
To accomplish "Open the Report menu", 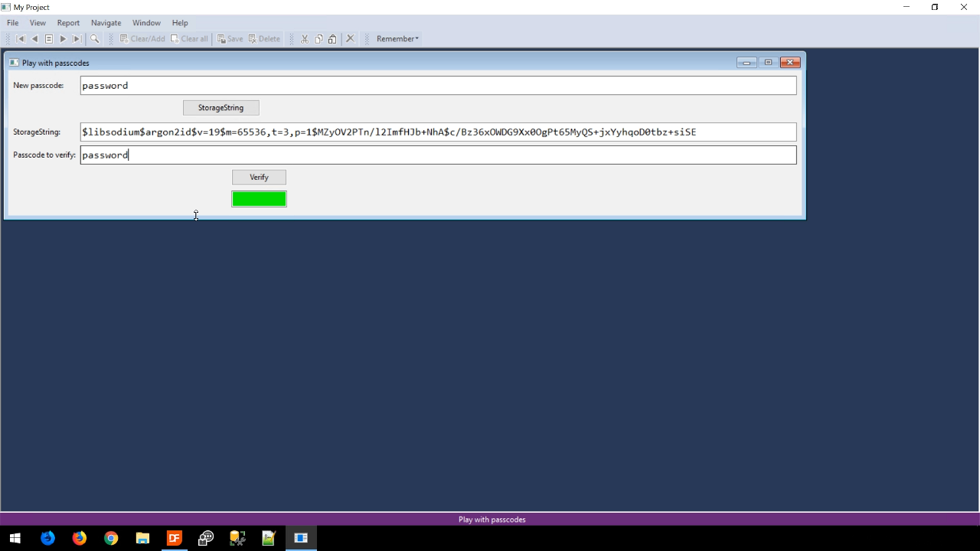I will (x=68, y=23).
